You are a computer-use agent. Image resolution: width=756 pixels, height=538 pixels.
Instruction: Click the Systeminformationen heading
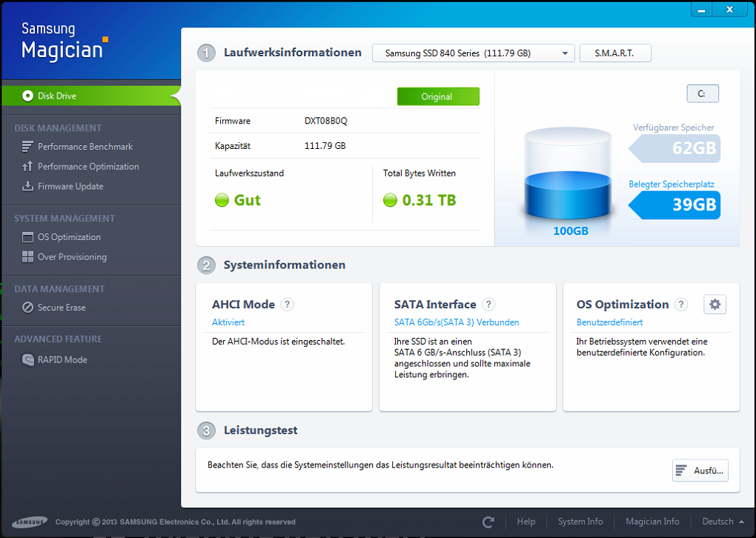(284, 265)
